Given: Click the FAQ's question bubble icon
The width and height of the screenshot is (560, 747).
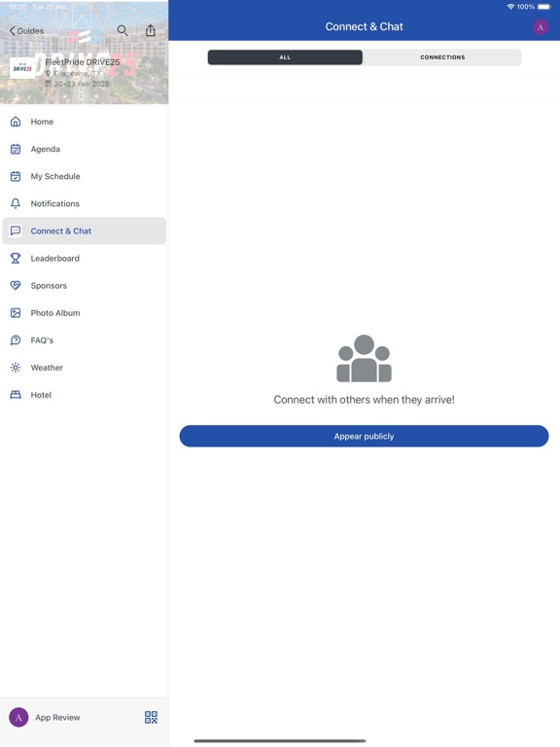Looking at the screenshot, I should pos(16,340).
